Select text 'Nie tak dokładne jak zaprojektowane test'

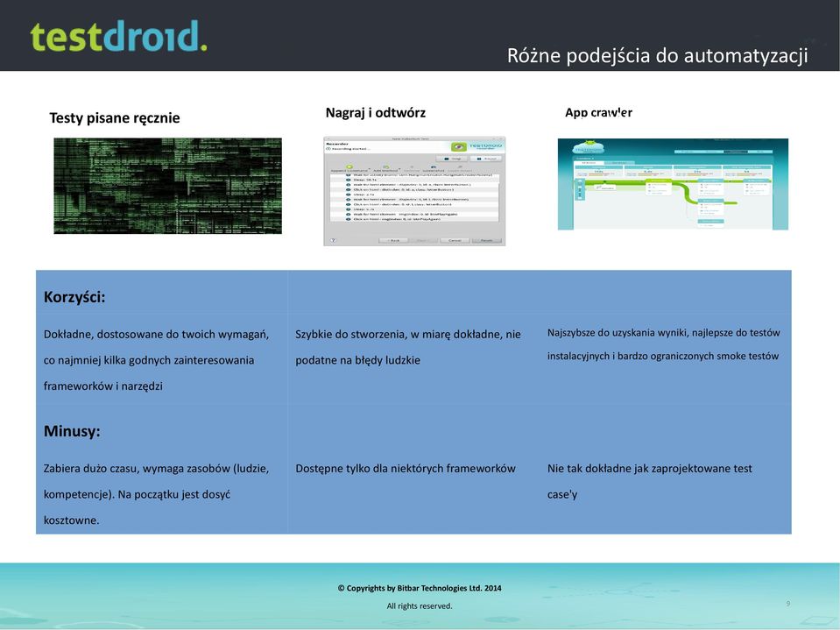(650, 468)
